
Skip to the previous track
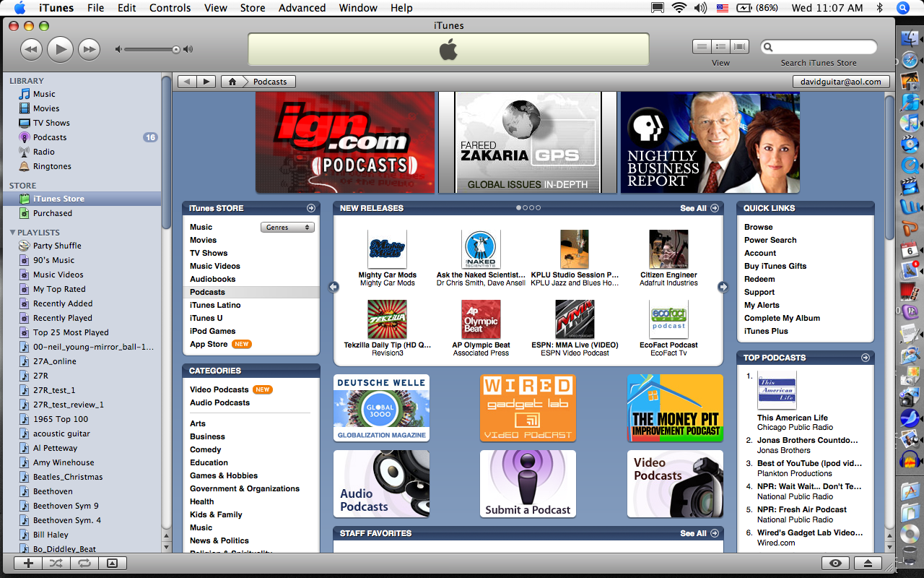click(31, 49)
